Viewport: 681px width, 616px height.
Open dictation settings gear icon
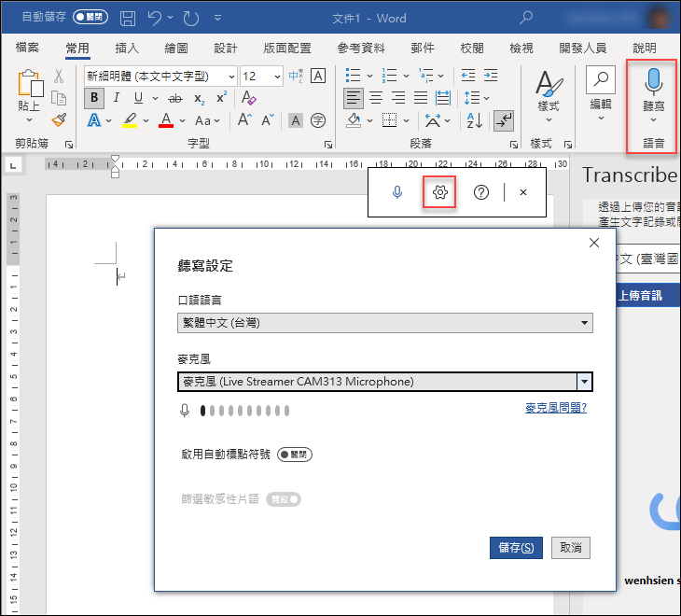[x=439, y=192]
